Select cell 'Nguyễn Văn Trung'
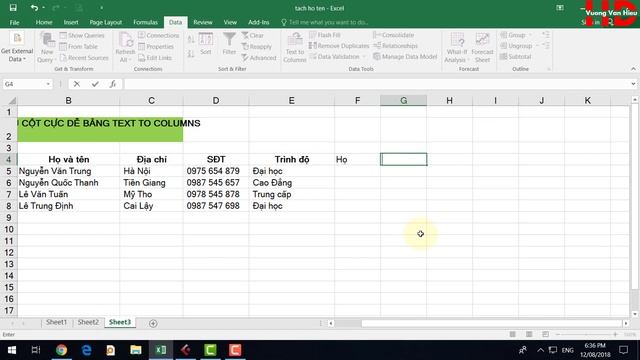This screenshot has width=640, height=360. click(x=68, y=171)
